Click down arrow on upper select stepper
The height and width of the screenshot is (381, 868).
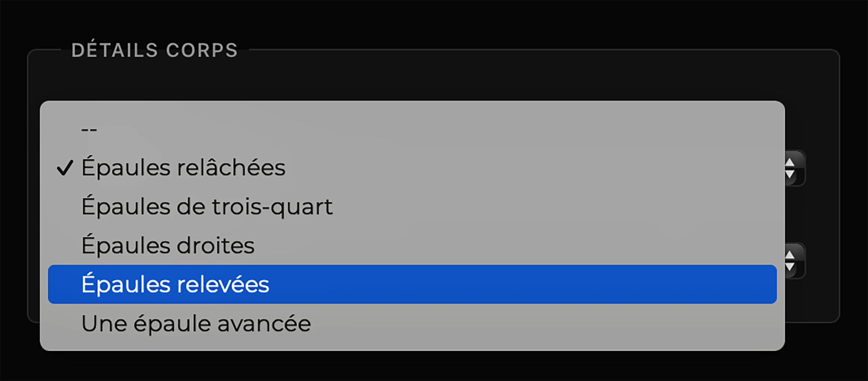point(790,174)
